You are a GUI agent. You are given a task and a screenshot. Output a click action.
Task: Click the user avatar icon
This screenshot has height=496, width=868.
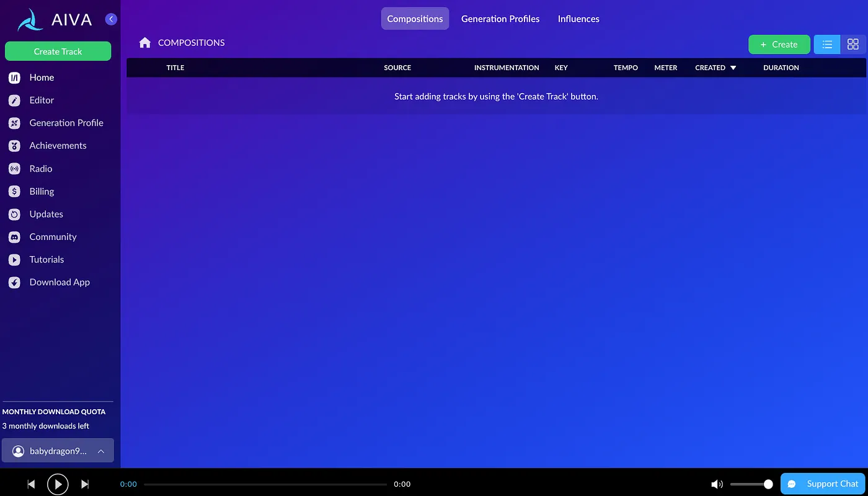pyautogui.click(x=18, y=451)
